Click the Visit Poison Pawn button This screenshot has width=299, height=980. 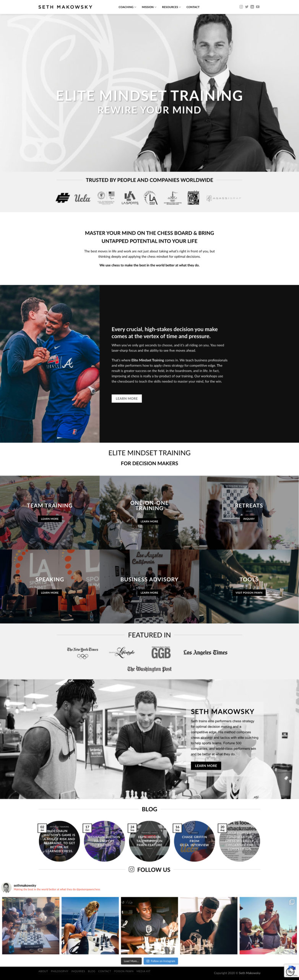coord(249,593)
